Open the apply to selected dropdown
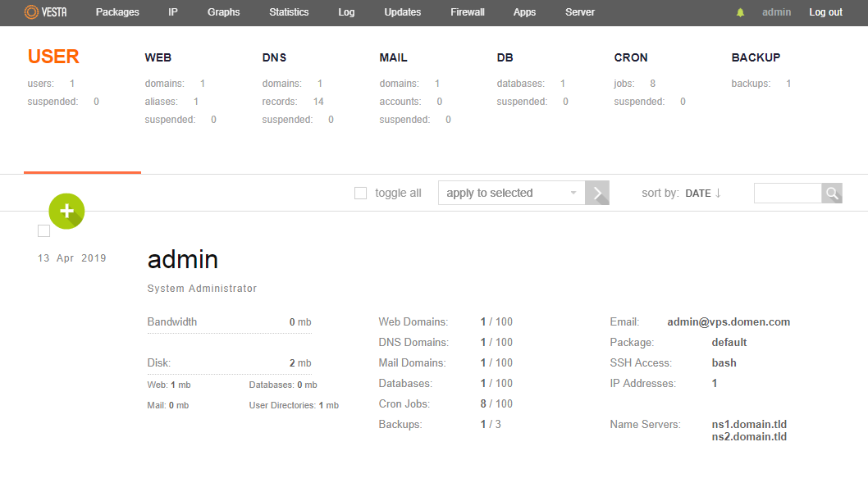 (511, 194)
